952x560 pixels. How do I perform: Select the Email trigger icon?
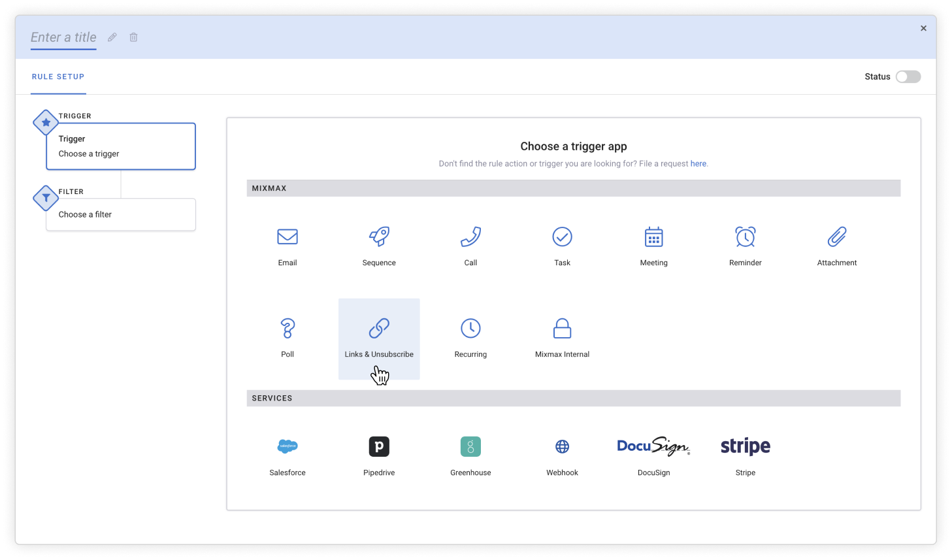click(x=287, y=237)
